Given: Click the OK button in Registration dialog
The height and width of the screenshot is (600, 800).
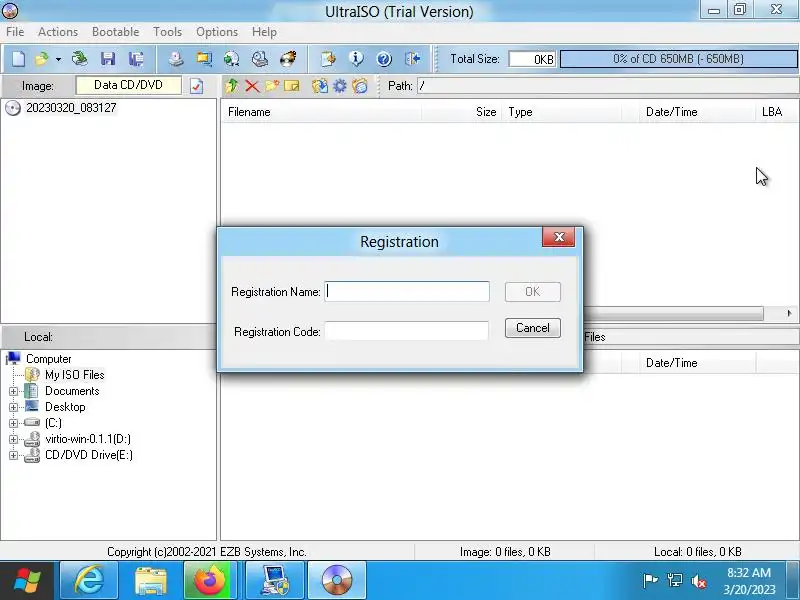Looking at the screenshot, I should click(533, 291).
